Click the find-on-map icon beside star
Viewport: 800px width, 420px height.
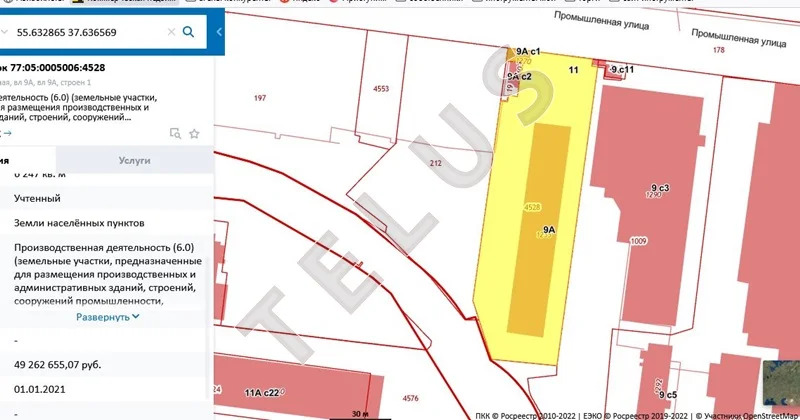pos(175,133)
